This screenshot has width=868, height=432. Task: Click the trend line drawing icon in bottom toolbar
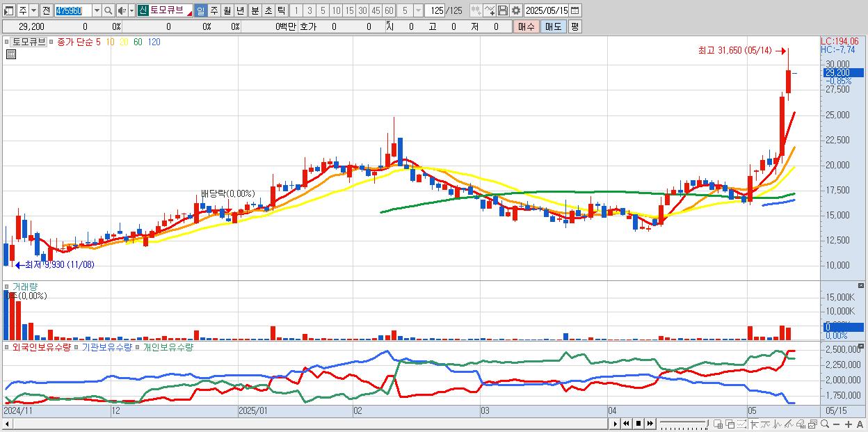(x=765, y=424)
